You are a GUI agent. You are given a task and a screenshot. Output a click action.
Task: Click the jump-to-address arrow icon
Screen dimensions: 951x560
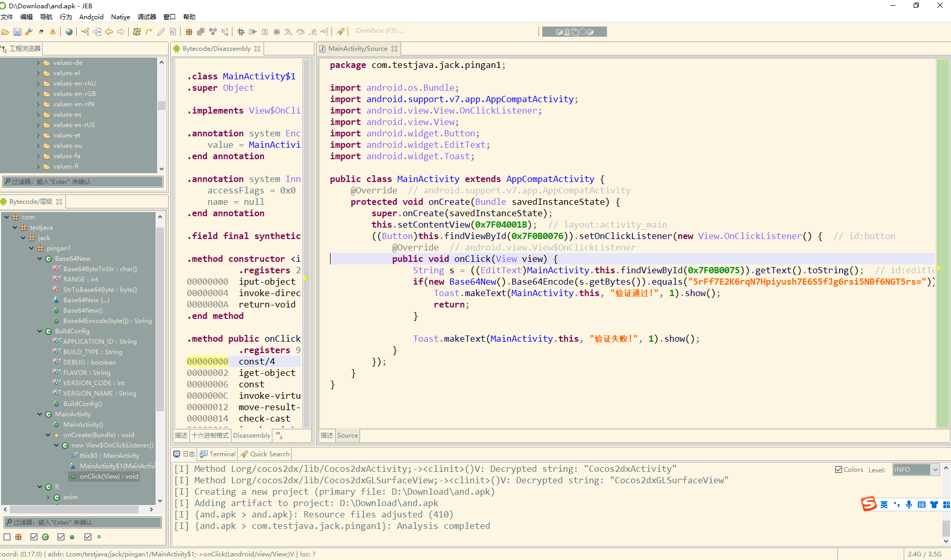(x=85, y=32)
